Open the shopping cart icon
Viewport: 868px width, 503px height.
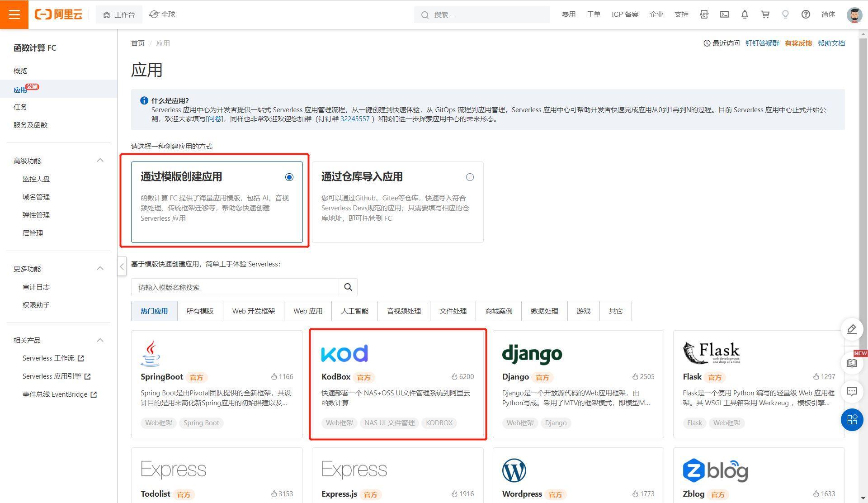point(765,14)
